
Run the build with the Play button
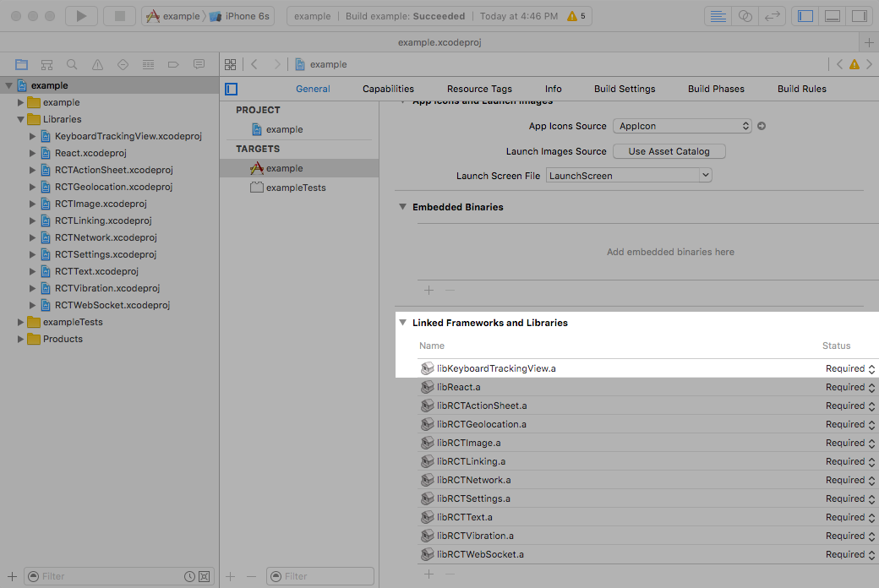pos(81,16)
